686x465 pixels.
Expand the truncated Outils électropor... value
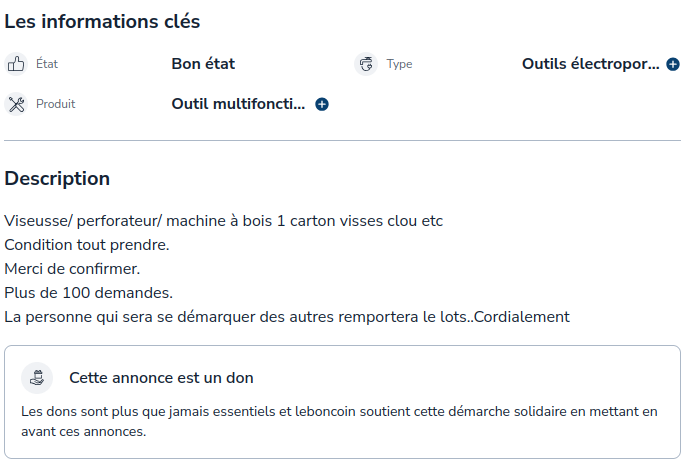coord(673,64)
